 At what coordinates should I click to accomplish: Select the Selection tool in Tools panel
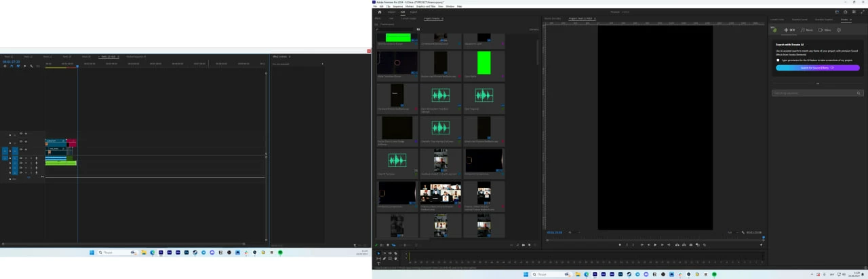pyautogui.click(x=378, y=253)
